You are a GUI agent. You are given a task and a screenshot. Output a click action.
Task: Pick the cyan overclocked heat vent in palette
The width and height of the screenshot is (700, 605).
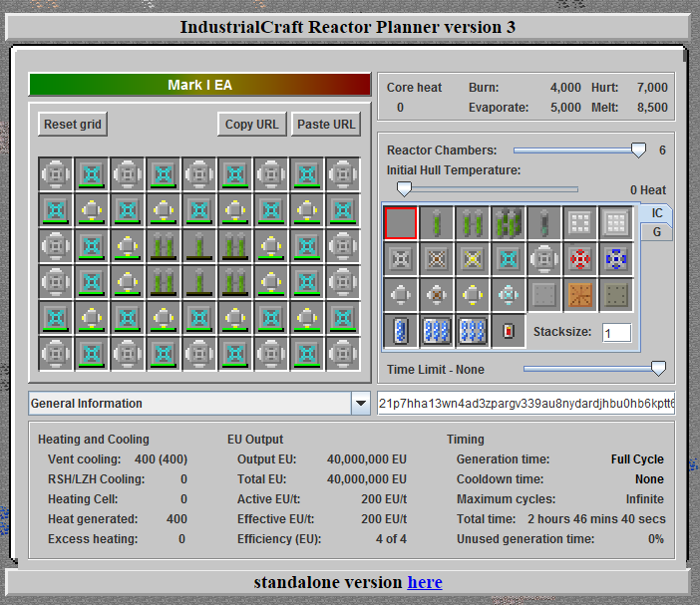coord(509,259)
